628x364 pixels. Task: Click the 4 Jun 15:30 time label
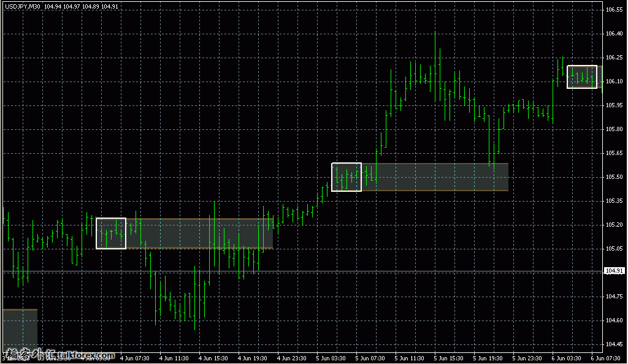(213, 358)
